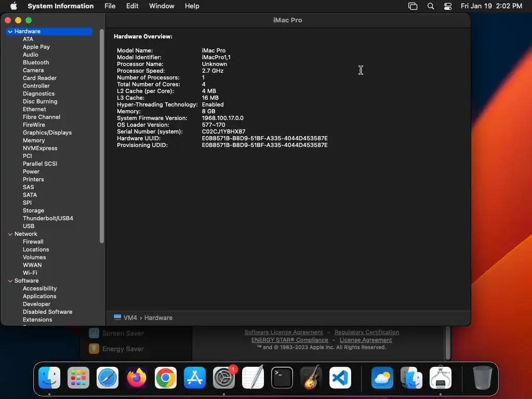Select Power in sidebar
This screenshot has width=532, height=399.
coord(31,171)
